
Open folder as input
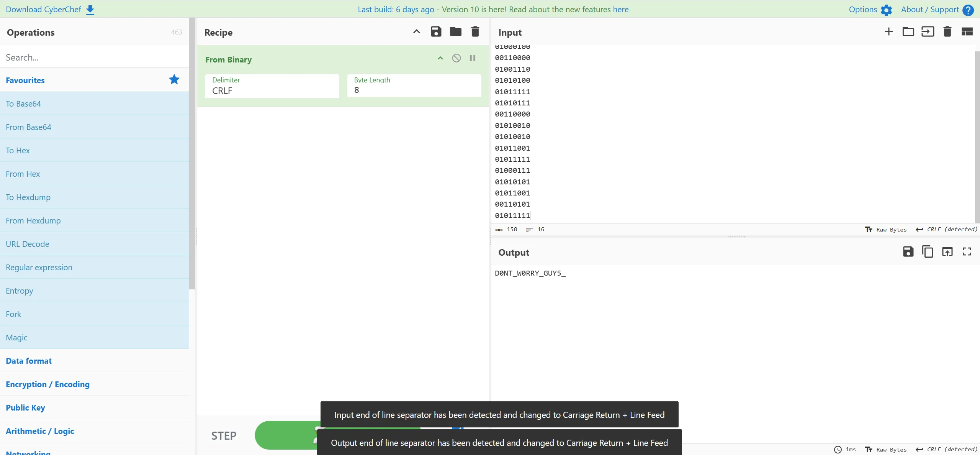(x=908, y=32)
